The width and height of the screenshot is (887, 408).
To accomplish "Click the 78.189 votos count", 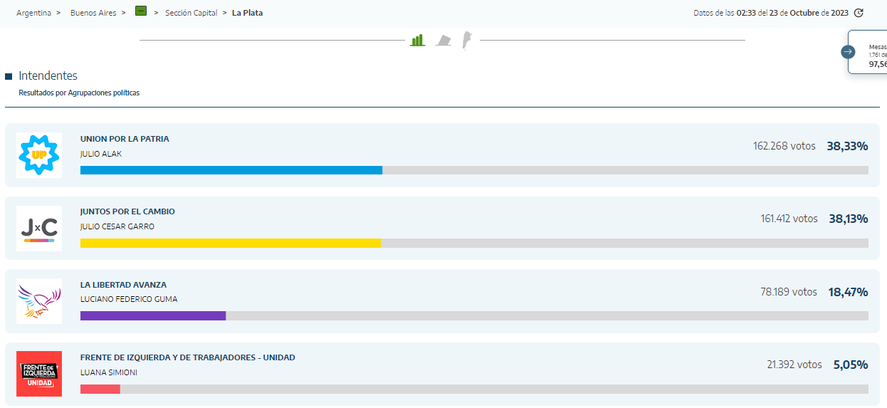I will click(x=789, y=292).
